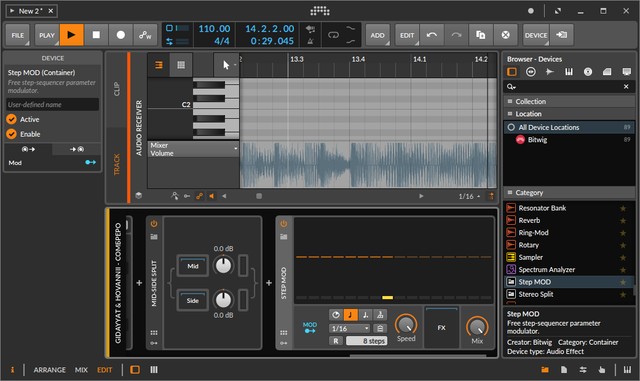This screenshot has height=381, width=640.
Task: Click the Mod modulation routing arrow
Action: (x=91, y=163)
